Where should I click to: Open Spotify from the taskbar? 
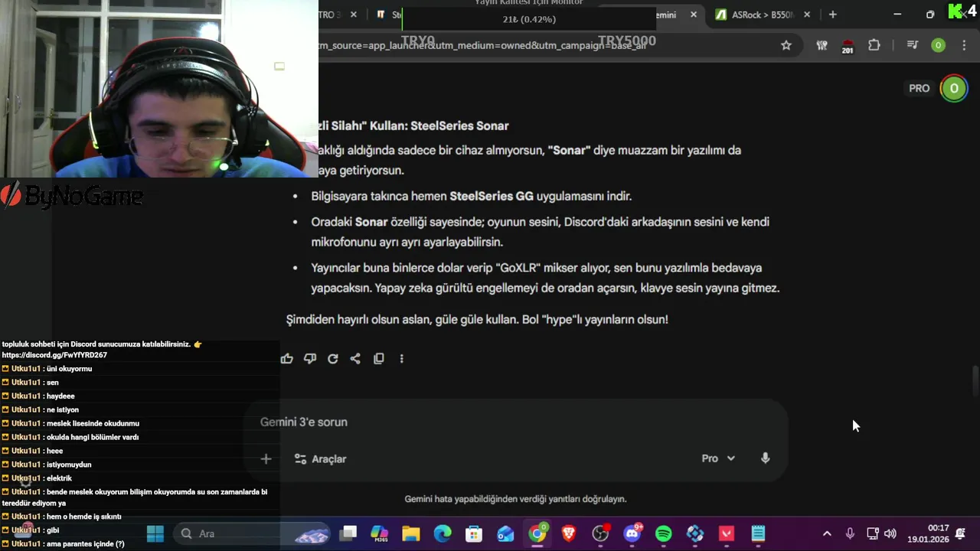[664, 533]
